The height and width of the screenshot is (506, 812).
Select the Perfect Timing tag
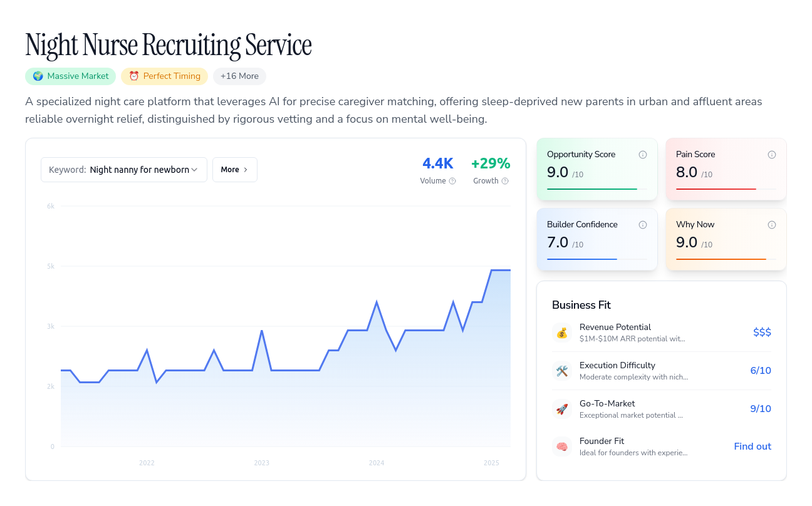(164, 76)
